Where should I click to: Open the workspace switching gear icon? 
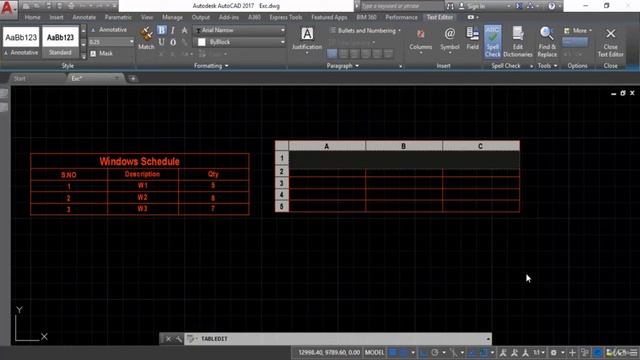[x=554, y=353]
